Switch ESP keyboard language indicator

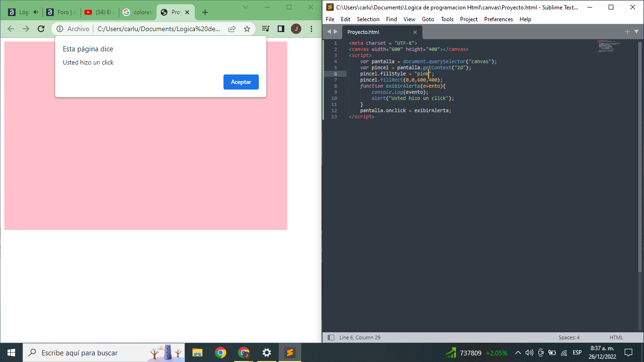pos(577,353)
